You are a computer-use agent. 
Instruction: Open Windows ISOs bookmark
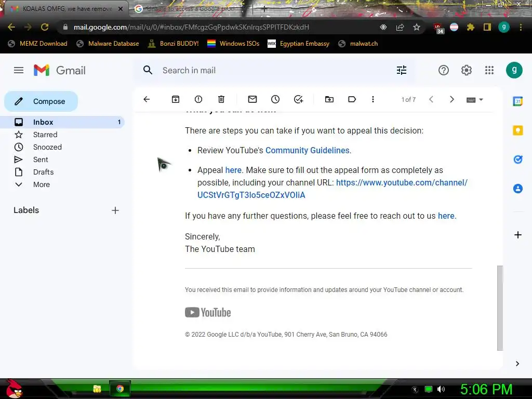coord(233,44)
